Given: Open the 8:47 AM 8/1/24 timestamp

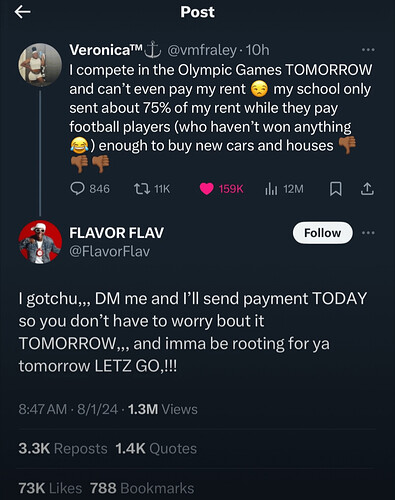Looking at the screenshot, I should 68,409.
